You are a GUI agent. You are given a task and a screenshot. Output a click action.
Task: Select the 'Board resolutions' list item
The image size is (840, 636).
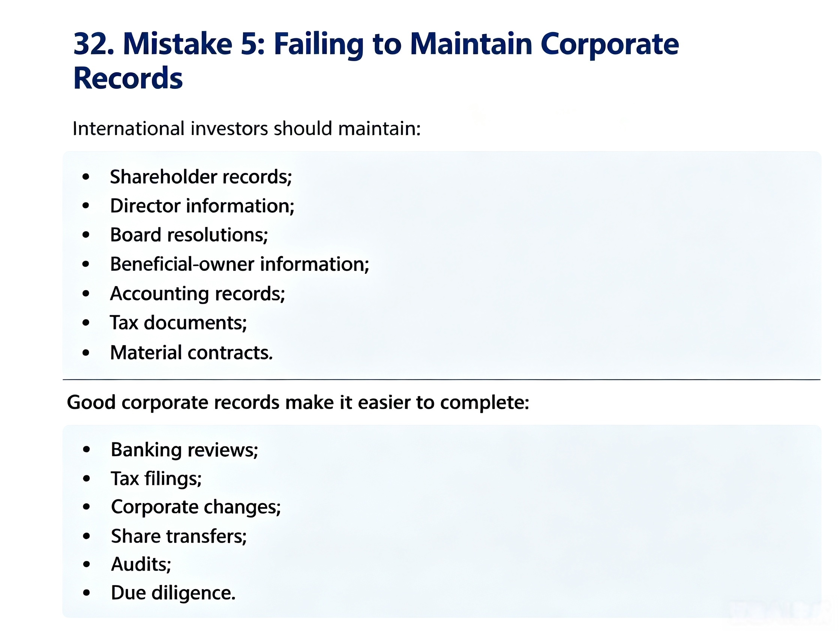tap(189, 235)
